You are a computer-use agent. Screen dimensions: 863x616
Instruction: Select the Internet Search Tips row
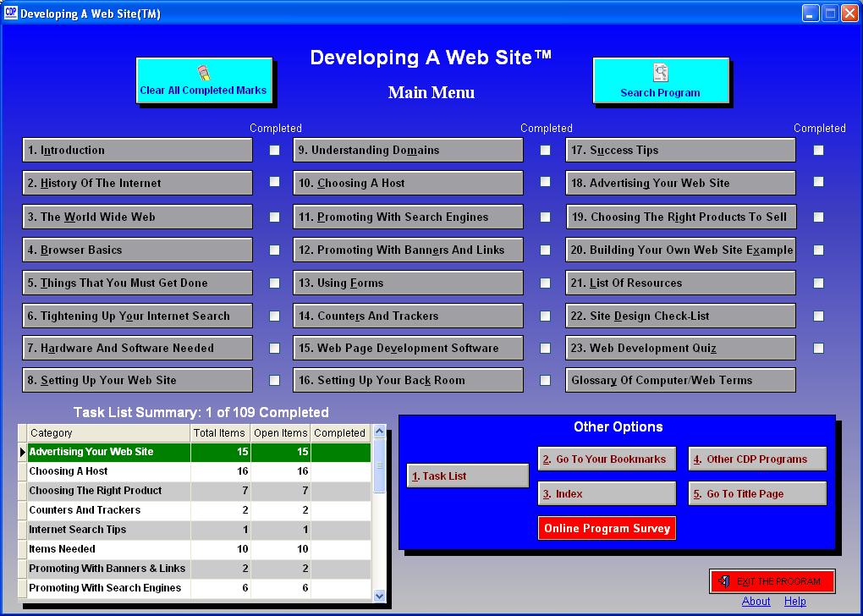pos(199,531)
